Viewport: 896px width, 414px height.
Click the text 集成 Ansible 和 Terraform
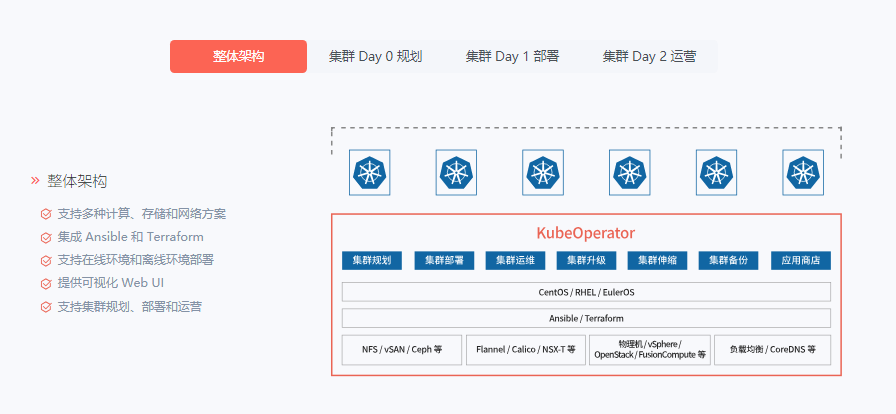[130, 237]
